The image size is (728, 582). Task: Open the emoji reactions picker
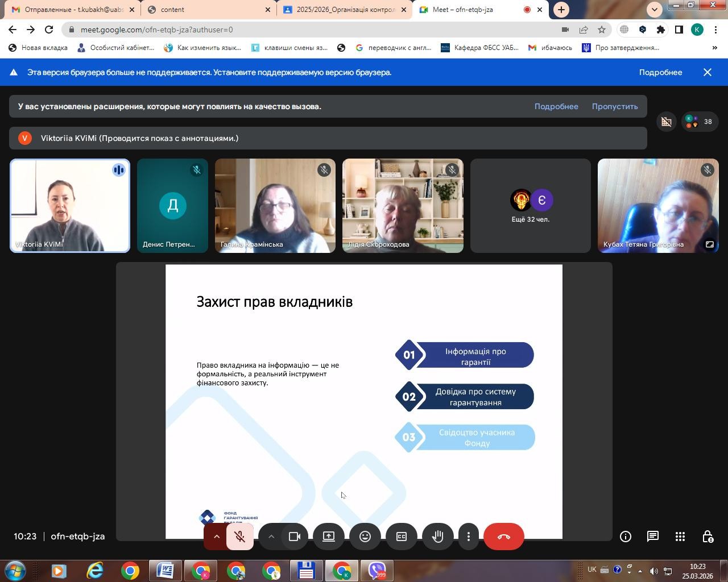pyautogui.click(x=365, y=537)
